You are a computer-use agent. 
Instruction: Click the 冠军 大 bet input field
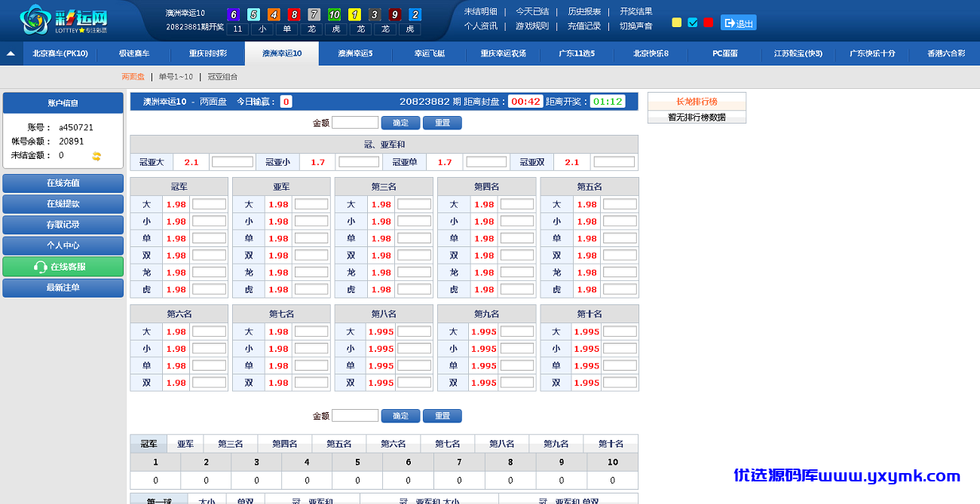(210, 204)
